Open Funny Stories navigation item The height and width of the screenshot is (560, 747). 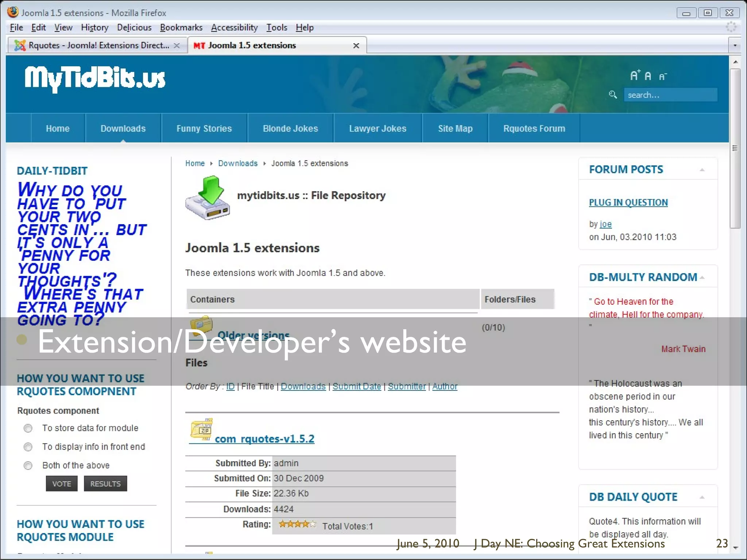click(x=204, y=128)
